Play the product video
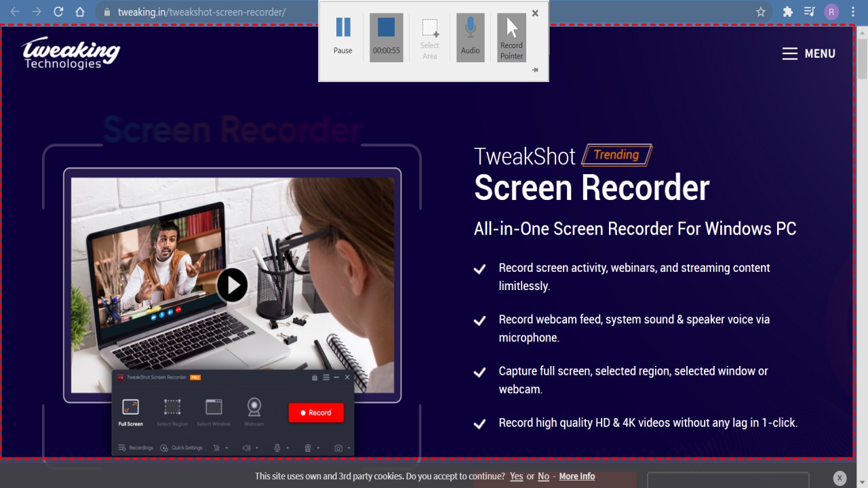This screenshot has height=488, width=868. [x=232, y=285]
